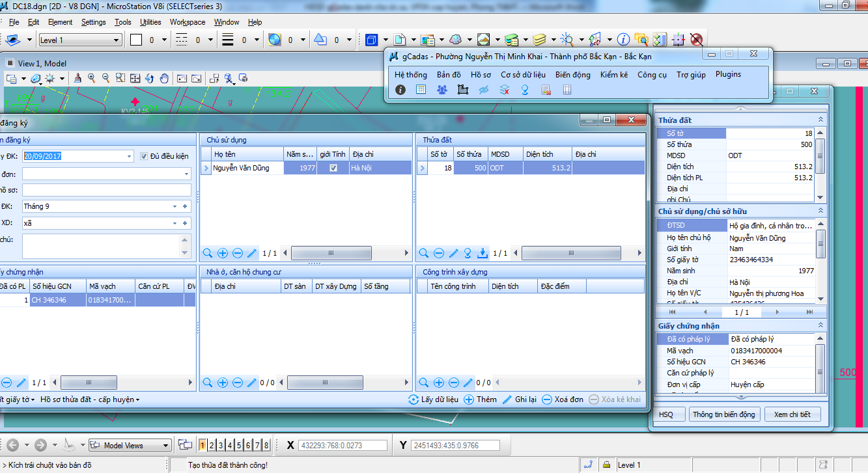Click the Fit View icon in View 1 toolbar

pyautogui.click(x=135, y=79)
